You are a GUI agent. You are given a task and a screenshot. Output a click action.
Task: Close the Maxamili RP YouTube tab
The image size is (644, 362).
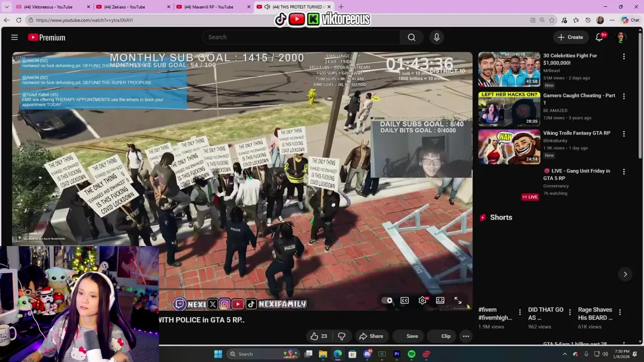[x=249, y=7]
